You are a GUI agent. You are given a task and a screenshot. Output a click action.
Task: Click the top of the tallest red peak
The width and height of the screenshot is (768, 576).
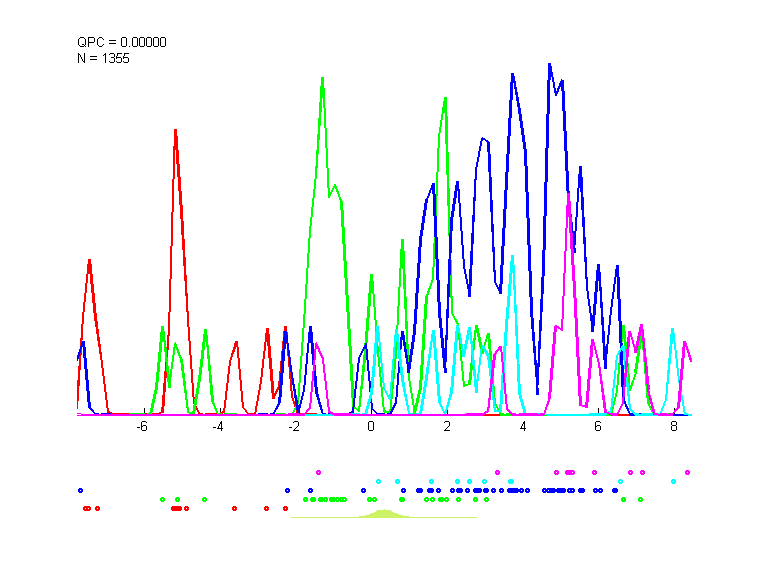[175, 130]
